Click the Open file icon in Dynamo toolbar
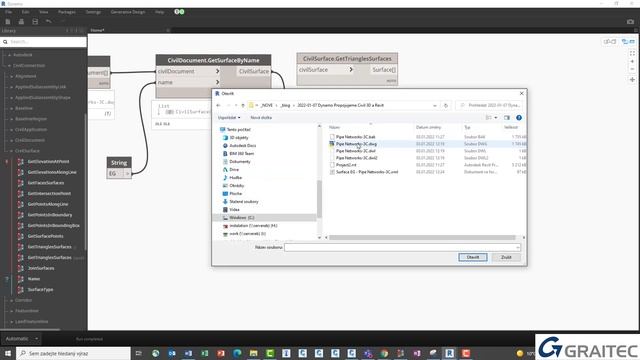 21,21
